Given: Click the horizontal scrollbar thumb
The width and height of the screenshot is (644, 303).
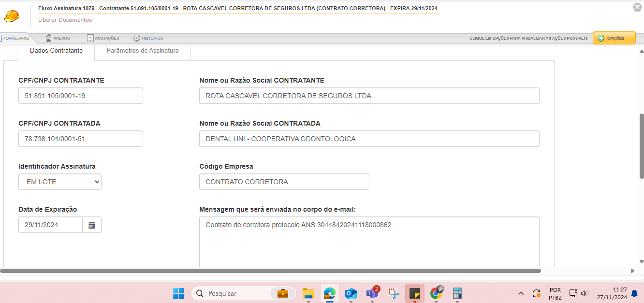Looking at the screenshot, I should point(271,271).
